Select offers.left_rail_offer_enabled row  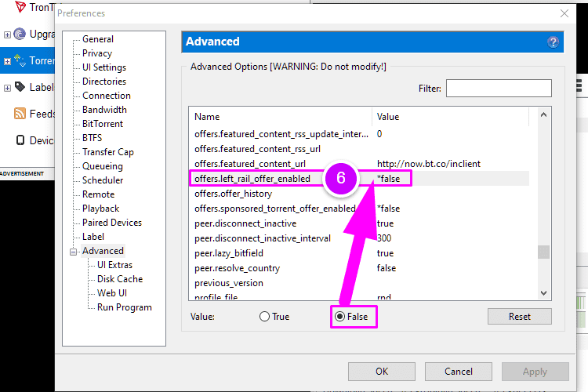(359, 179)
